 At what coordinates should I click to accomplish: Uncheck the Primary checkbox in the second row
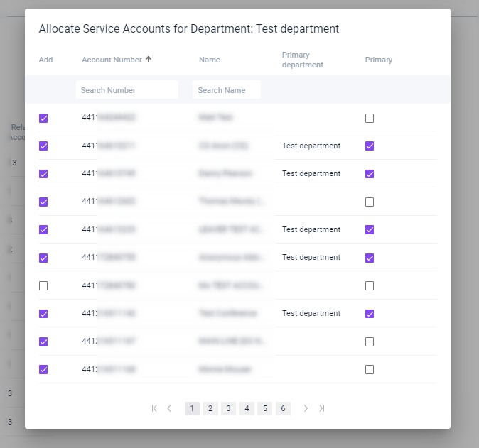pos(370,146)
